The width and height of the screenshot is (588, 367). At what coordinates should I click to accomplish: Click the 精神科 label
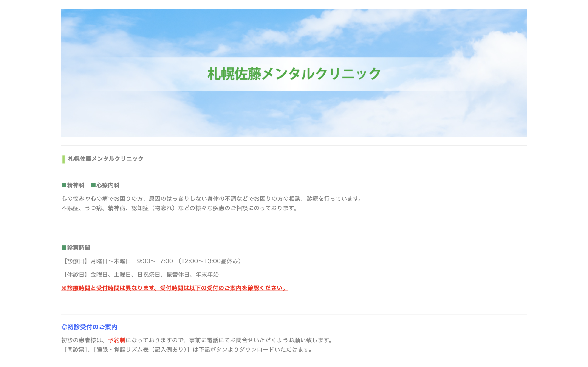pyautogui.click(x=76, y=185)
